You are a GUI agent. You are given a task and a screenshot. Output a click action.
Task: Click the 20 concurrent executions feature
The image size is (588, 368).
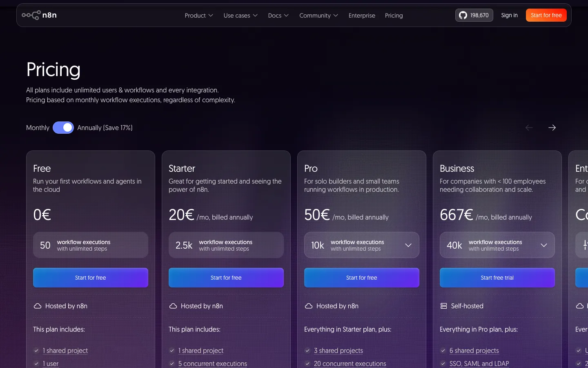[350, 364]
